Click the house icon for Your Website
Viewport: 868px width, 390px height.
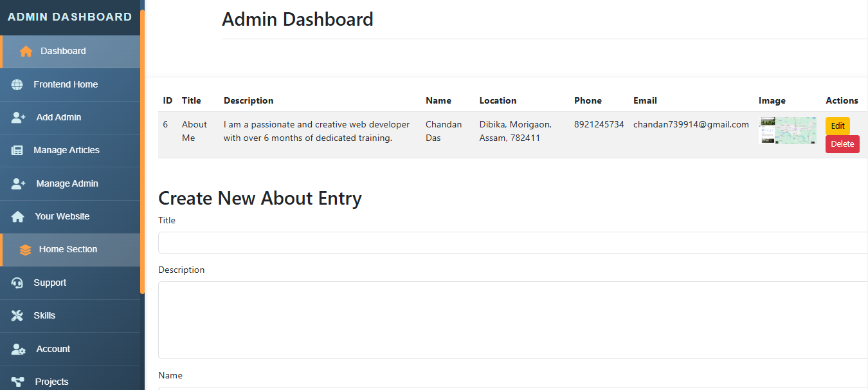[x=17, y=217]
